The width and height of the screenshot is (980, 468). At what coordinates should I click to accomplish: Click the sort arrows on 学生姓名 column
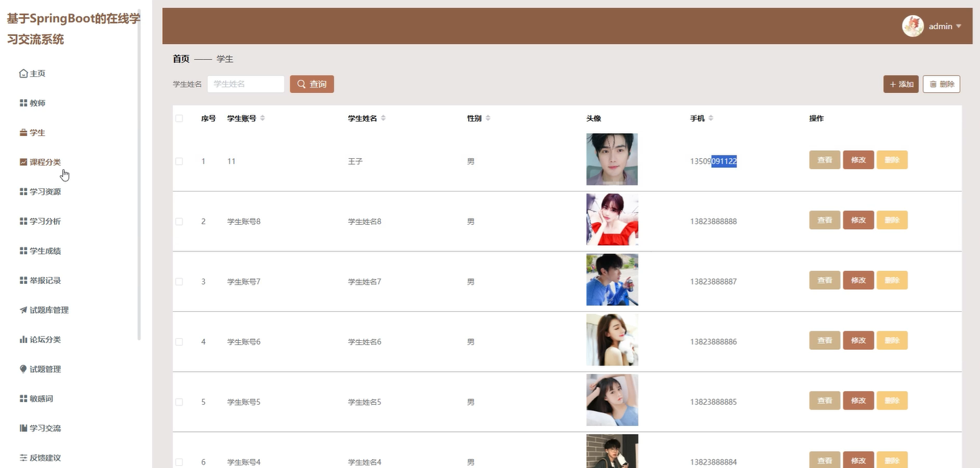click(383, 118)
